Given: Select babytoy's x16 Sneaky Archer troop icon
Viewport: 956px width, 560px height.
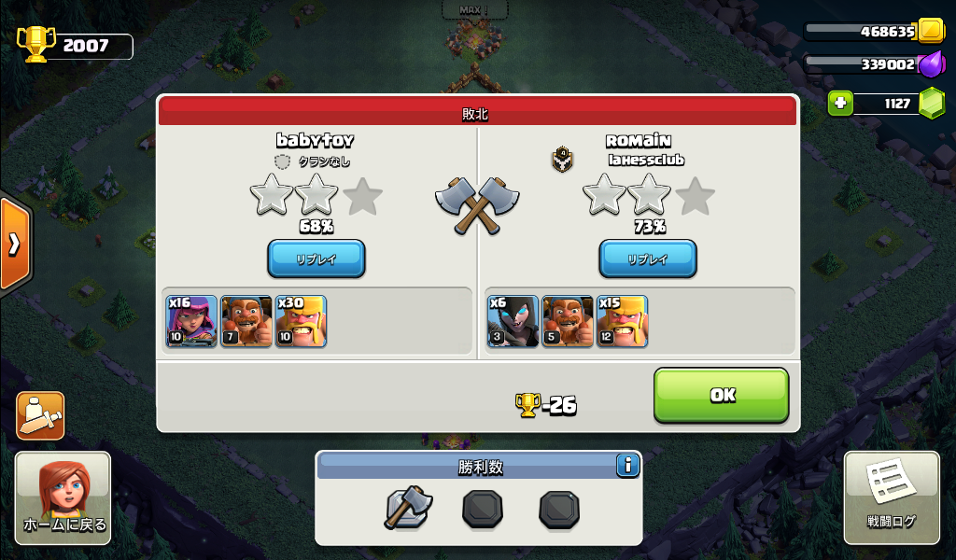Looking at the screenshot, I should [x=191, y=321].
